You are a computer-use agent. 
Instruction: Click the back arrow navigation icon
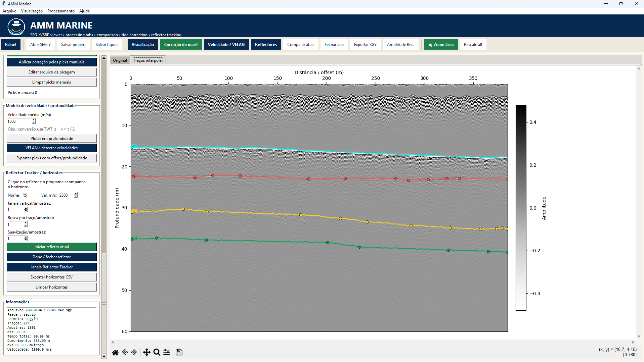[x=125, y=352]
